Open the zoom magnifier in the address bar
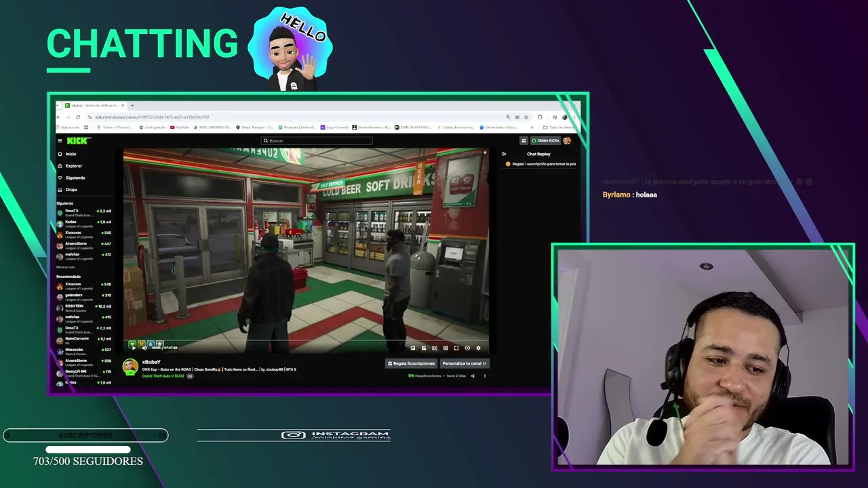Screen dimensions: 868x488 coord(508,117)
